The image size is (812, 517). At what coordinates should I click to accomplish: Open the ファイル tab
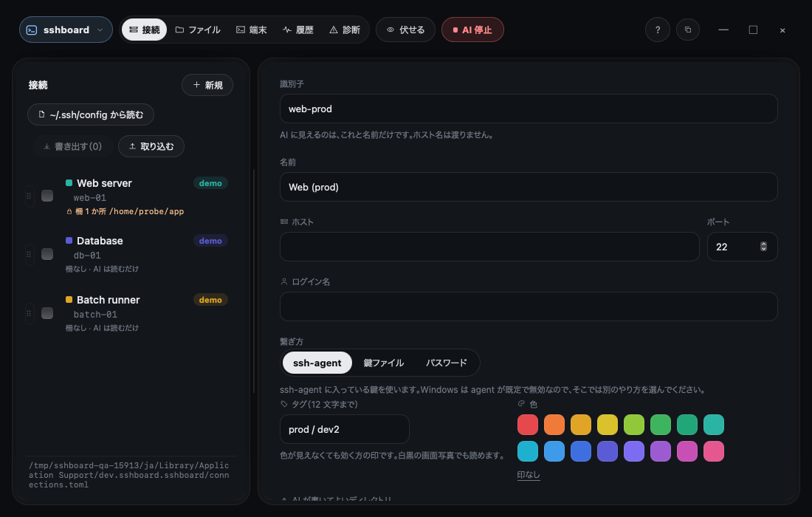198,30
